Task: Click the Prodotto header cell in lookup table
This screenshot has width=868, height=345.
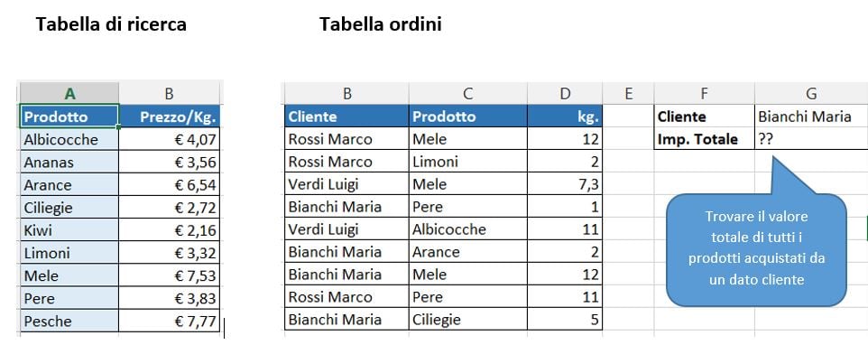Action: click(x=69, y=117)
